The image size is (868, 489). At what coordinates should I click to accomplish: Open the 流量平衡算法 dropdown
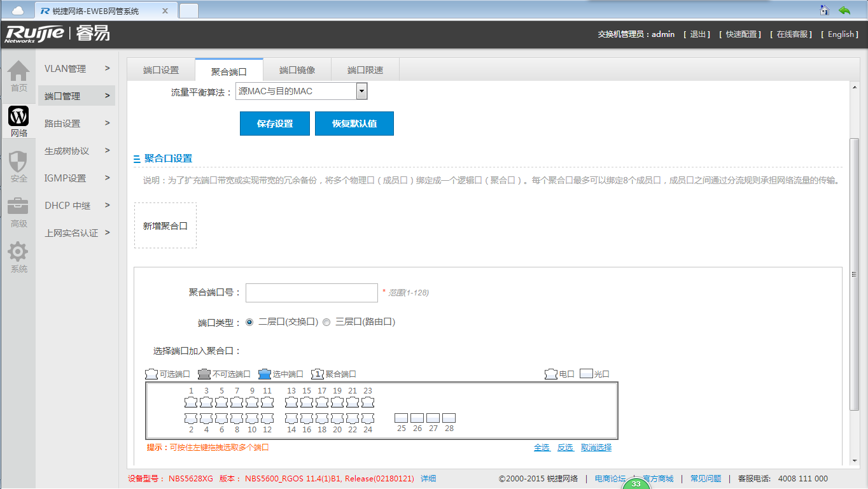click(x=302, y=91)
